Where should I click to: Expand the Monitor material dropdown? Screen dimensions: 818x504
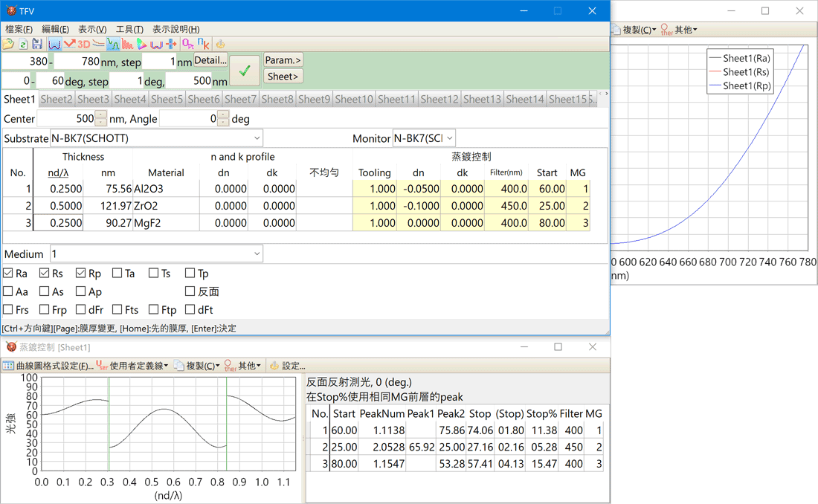pyautogui.click(x=449, y=138)
